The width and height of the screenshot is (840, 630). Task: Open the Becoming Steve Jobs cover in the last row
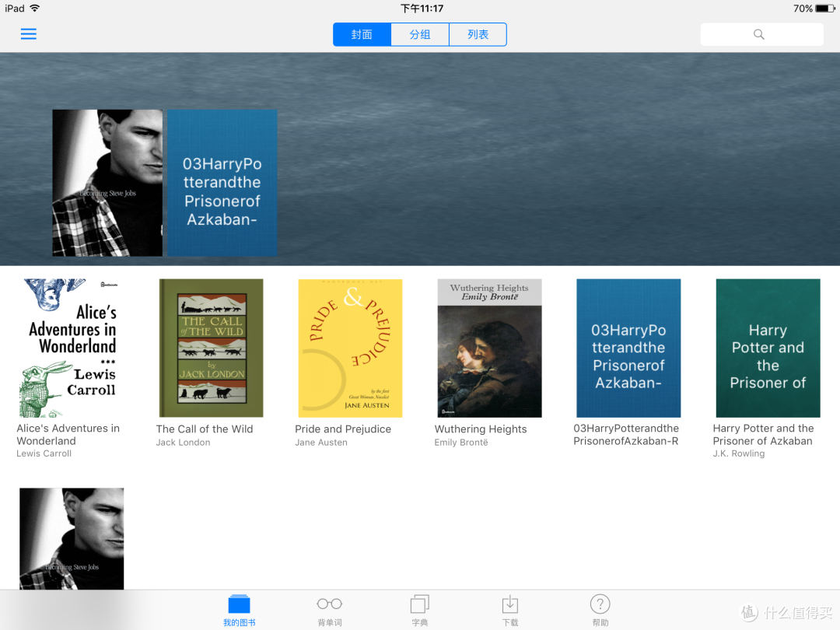tap(72, 538)
